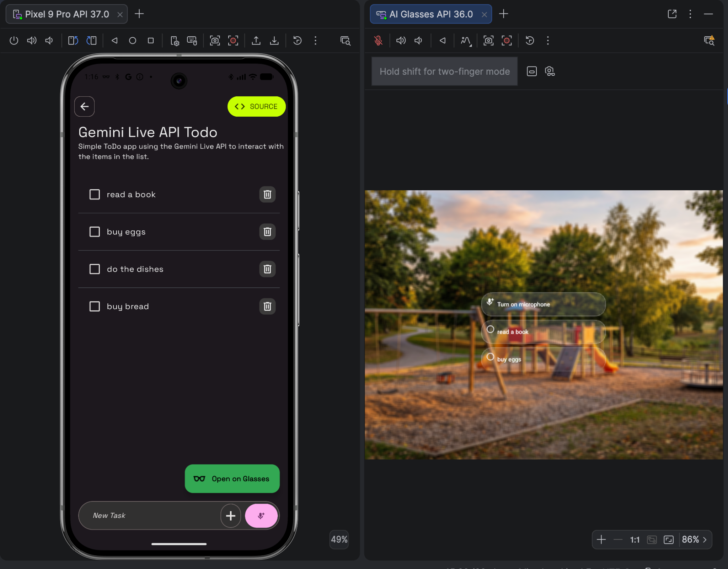
Task: Start screen recording on Pixel device
Action: (x=233, y=41)
